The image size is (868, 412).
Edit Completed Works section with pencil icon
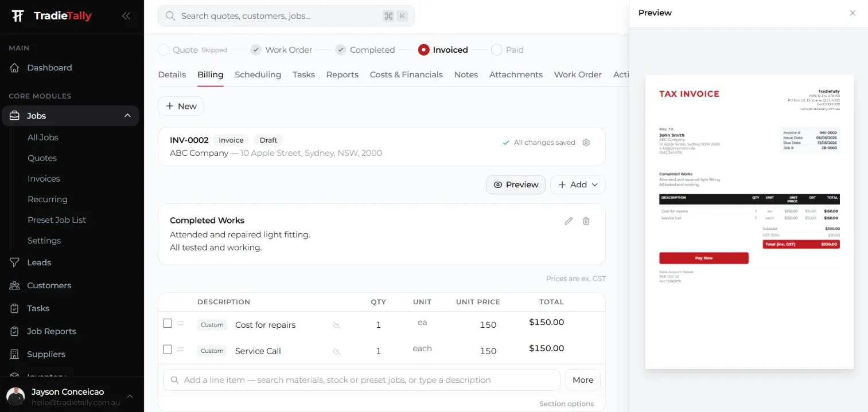click(x=569, y=221)
